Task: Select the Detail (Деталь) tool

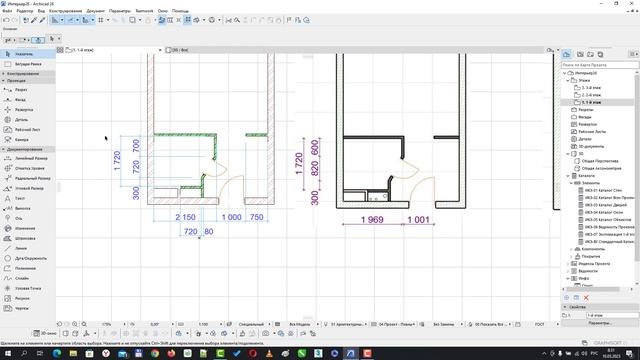Action: (28, 120)
